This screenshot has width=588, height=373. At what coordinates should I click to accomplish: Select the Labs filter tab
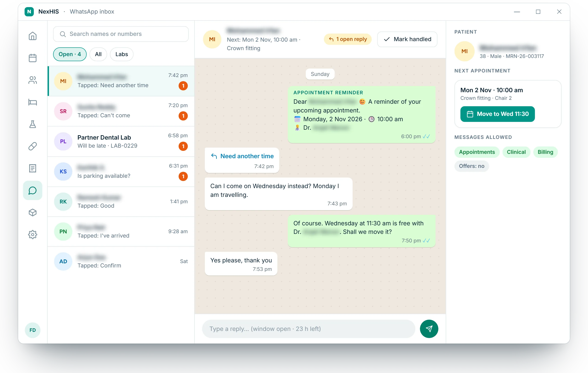pos(122,54)
